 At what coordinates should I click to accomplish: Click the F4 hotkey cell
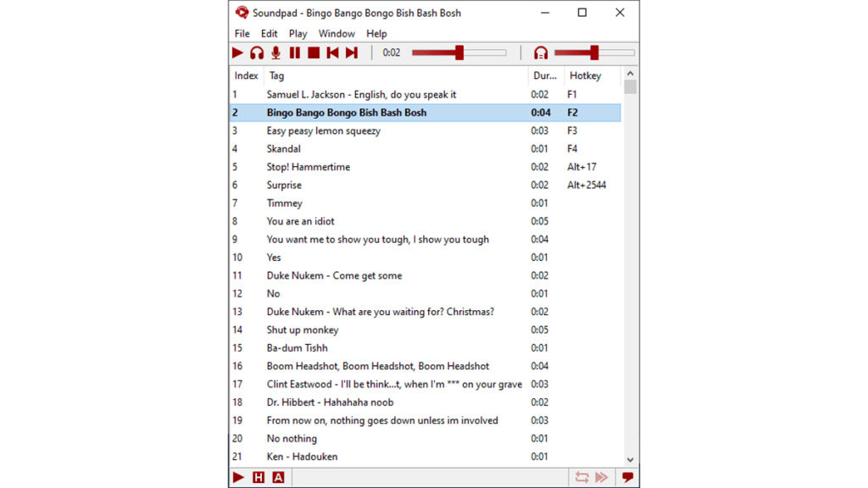tap(572, 149)
